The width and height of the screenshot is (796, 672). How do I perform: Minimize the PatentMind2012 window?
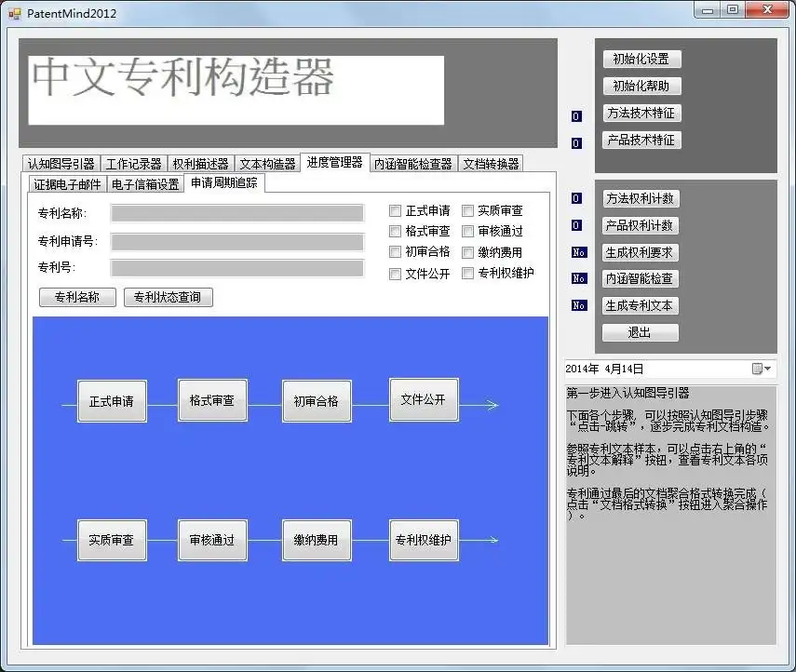point(708,9)
